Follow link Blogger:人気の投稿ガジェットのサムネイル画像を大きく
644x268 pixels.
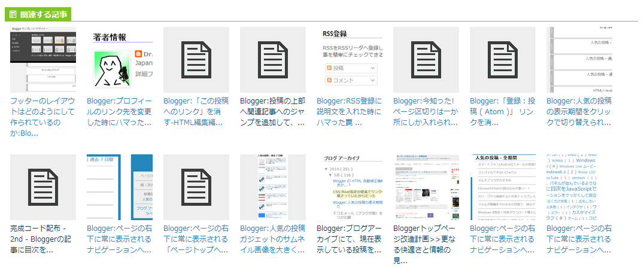[x=273, y=239]
